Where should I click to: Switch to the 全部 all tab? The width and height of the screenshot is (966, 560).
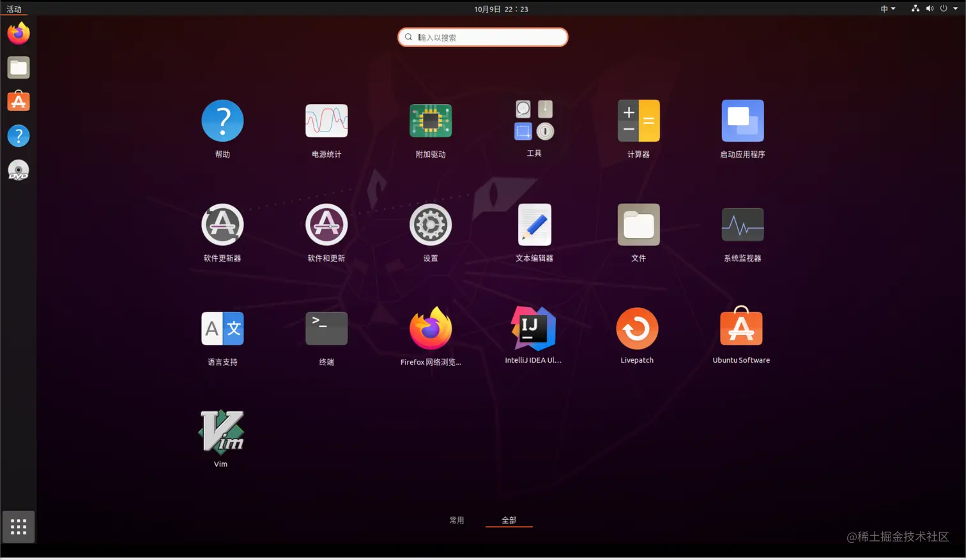pyautogui.click(x=509, y=520)
